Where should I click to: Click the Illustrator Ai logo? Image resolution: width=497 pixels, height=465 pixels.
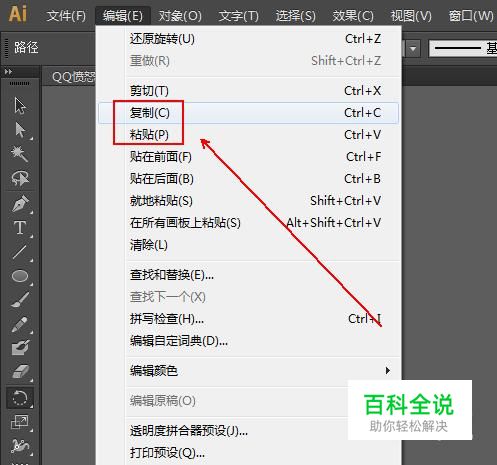tap(17, 14)
